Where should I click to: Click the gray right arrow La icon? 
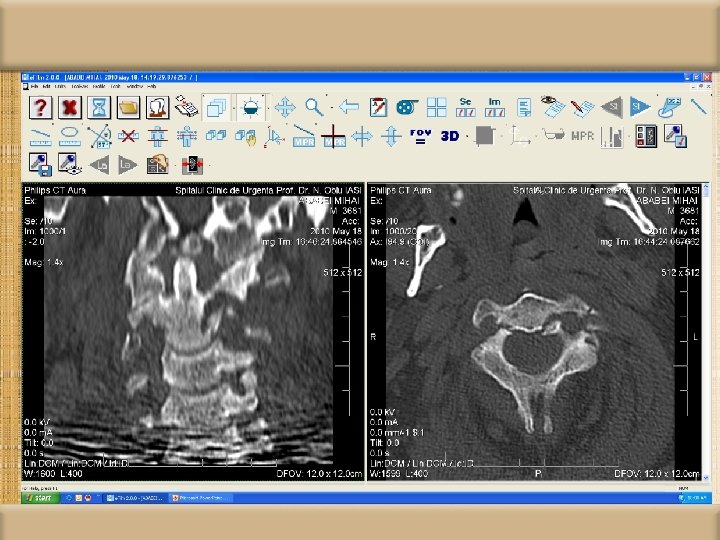(x=128, y=165)
